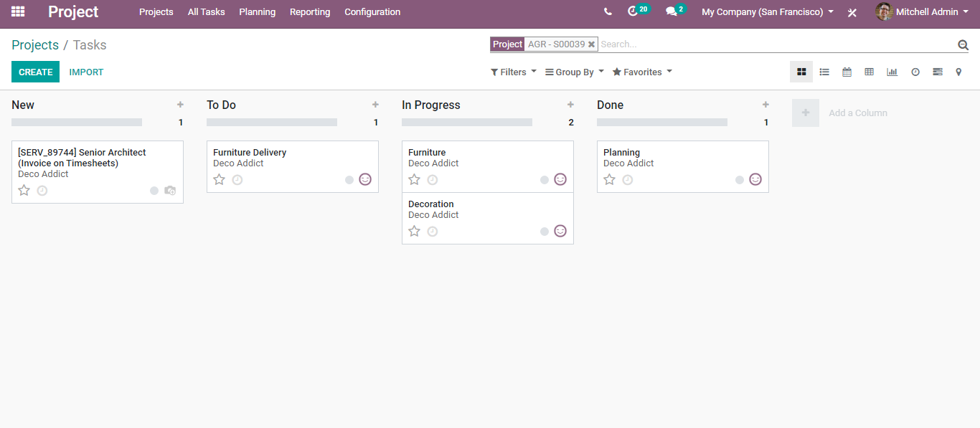This screenshot has height=428, width=980.
Task: Add a quick task in New column
Action: click(180, 105)
